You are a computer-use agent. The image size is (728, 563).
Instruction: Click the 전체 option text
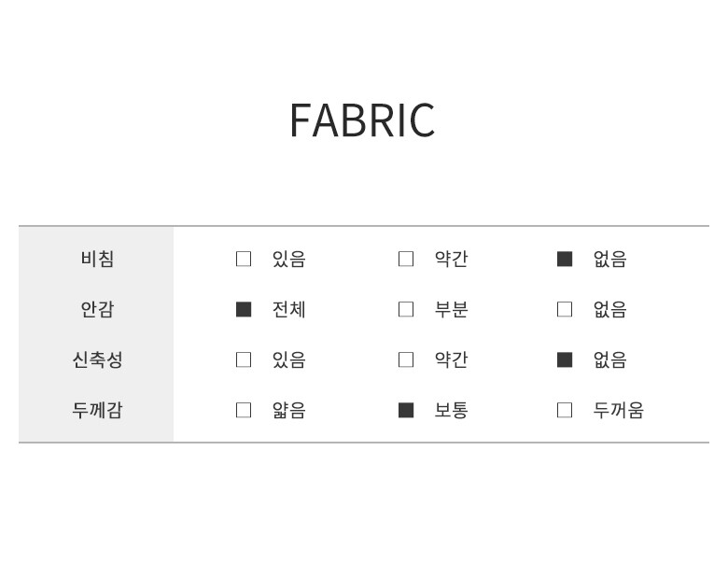[288, 309]
